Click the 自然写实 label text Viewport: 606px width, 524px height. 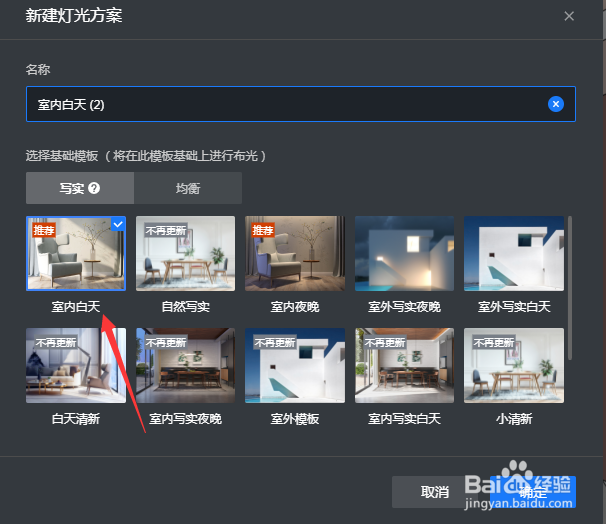pyautogui.click(x=186, y=307)
